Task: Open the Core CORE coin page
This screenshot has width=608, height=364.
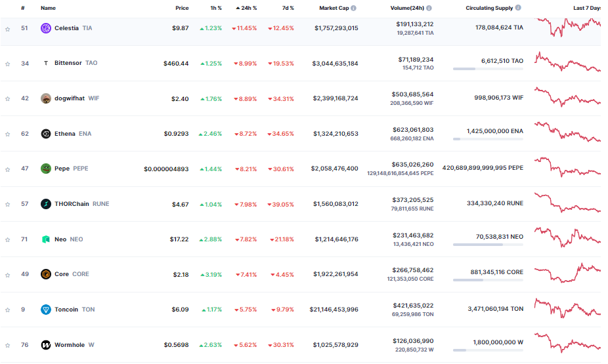Action: (72, 274)
